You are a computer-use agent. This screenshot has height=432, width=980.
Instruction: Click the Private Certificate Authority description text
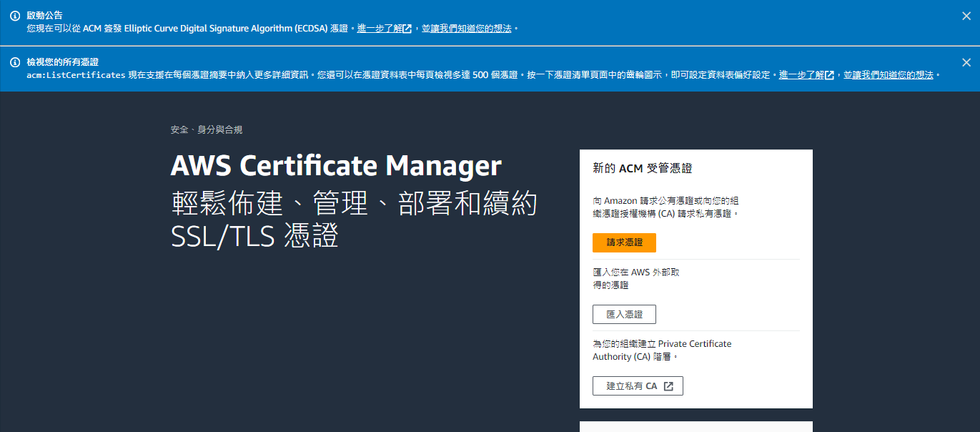point(662,350)
